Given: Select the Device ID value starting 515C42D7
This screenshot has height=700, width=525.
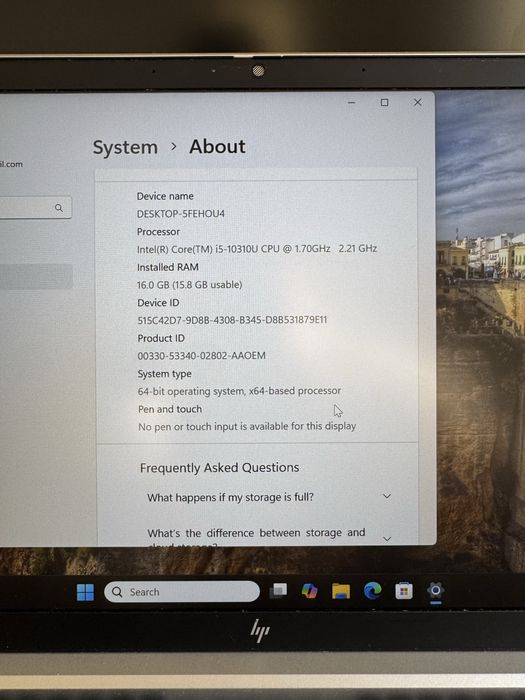Looking at the screenshot, I should pos(232,320).
